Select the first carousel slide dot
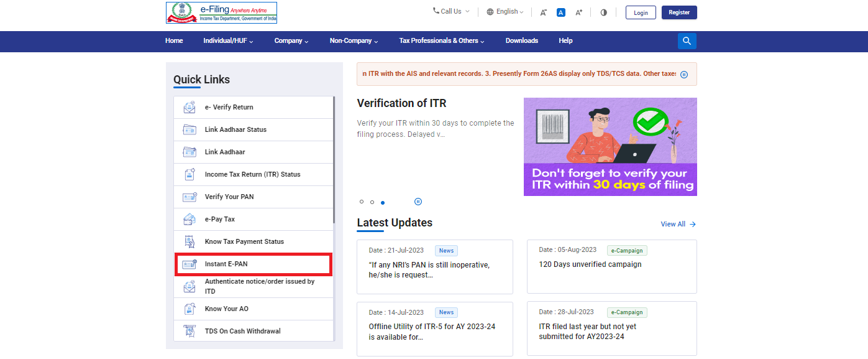 (x=362, y=202)
